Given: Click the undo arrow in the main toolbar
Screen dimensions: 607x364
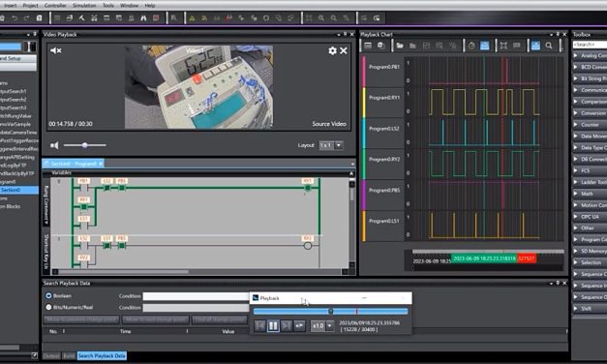Looking at the screenshot, I should coord(15,17).
